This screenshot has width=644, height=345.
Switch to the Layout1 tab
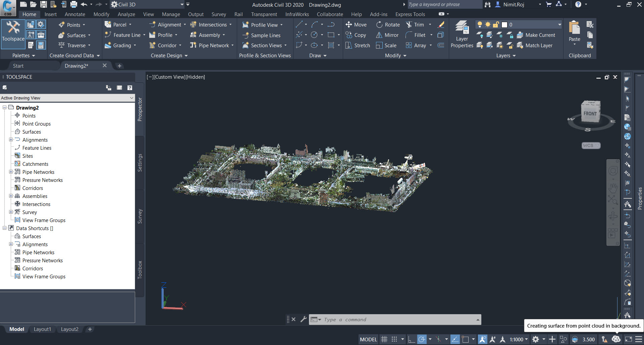[x=42, y=329]
